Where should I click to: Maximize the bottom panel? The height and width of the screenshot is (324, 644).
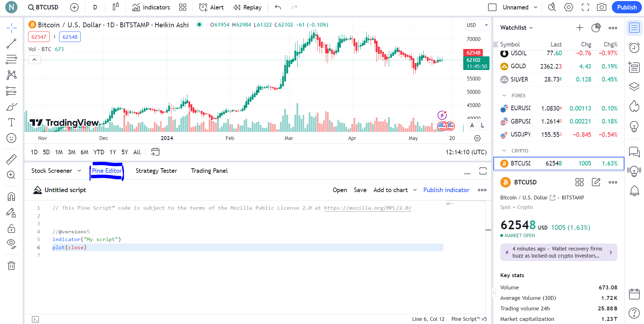click(483, 171)
